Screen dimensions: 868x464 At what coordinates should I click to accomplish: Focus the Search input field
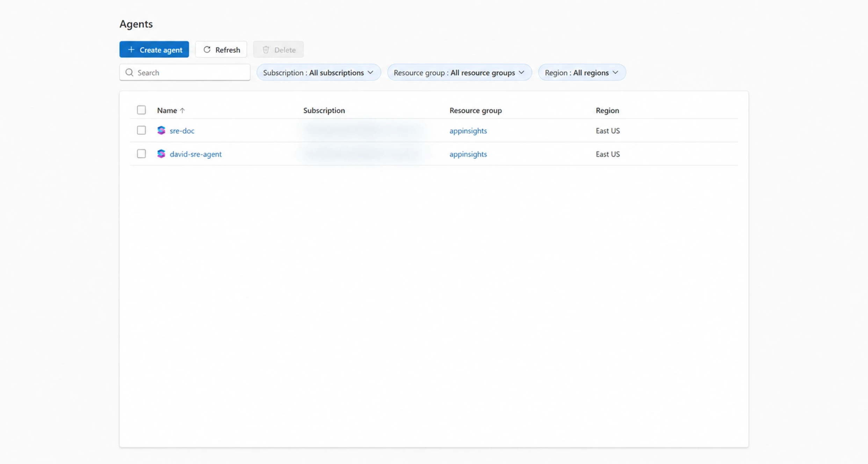185,72
